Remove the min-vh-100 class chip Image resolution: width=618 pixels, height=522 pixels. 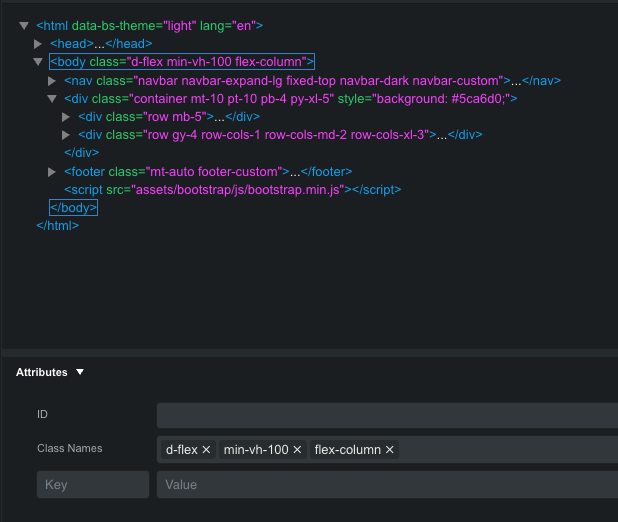point(297,450)
